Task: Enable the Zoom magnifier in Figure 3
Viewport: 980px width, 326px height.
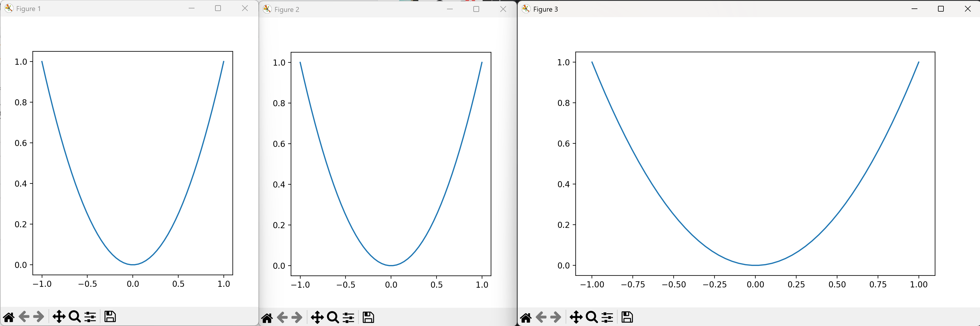Action: 592,317
